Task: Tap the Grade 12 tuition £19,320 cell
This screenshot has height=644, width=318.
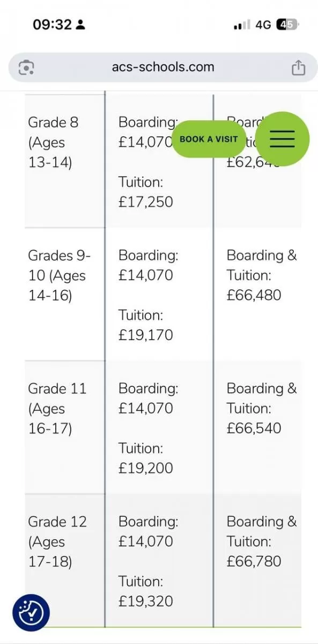Action: (x=146, y=591)
